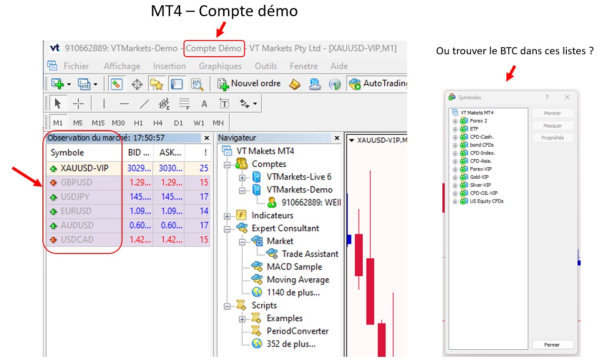The height and width of the screenshot is (364, 604).
Task: Open the Outils menu
Action: pyautogui.click(x=266, y=66)
